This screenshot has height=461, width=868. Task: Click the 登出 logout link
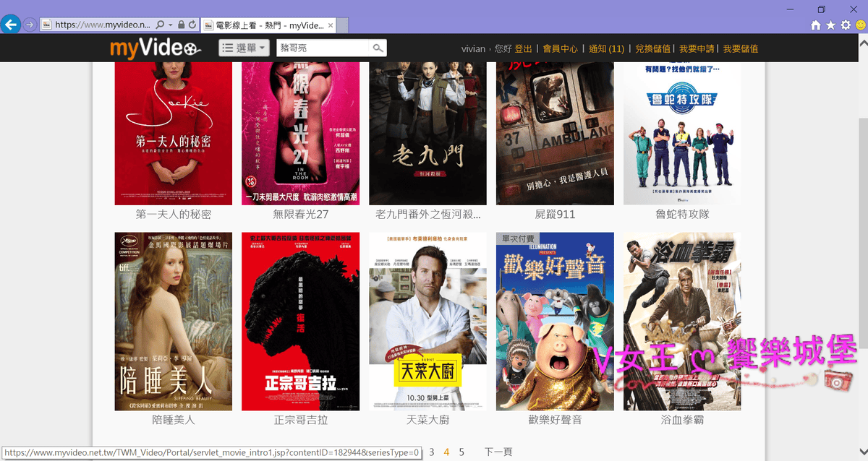click(x=523, y=49)
